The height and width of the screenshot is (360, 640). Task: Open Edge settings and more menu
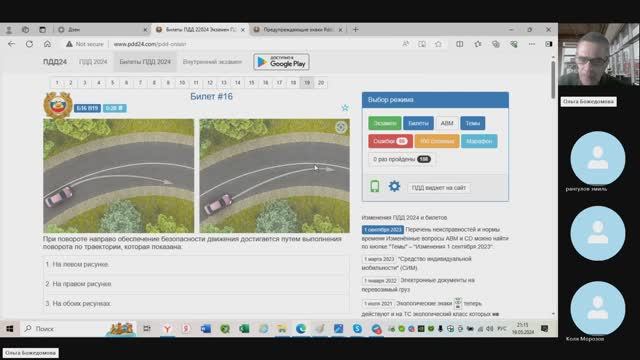(531, 44)
